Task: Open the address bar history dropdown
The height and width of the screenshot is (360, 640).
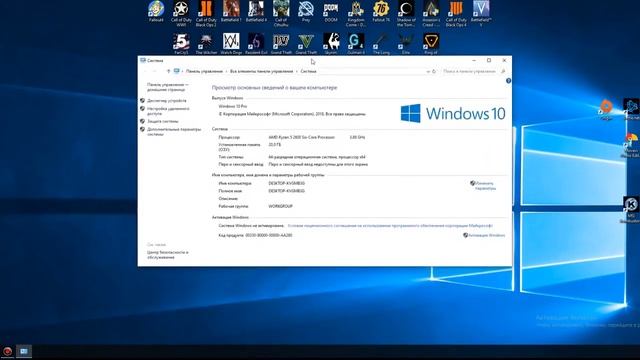Action: click(x=428, y=71)
